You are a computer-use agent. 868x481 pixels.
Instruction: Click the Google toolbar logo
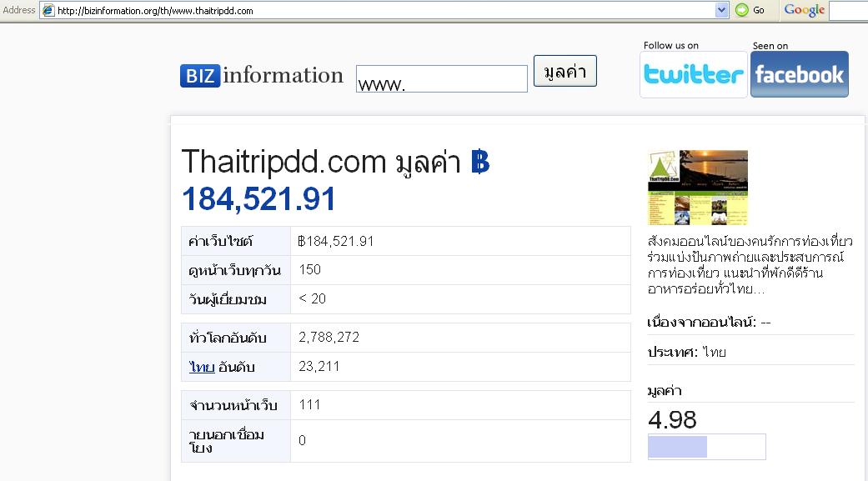[x=804, y=10]
